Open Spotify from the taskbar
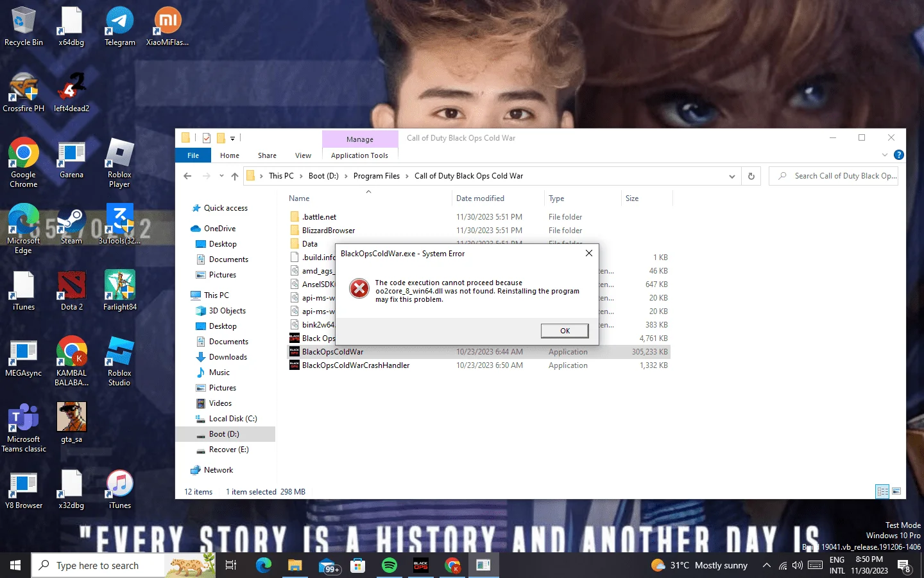The image size is (924, 578). click(x=389, y=565)
